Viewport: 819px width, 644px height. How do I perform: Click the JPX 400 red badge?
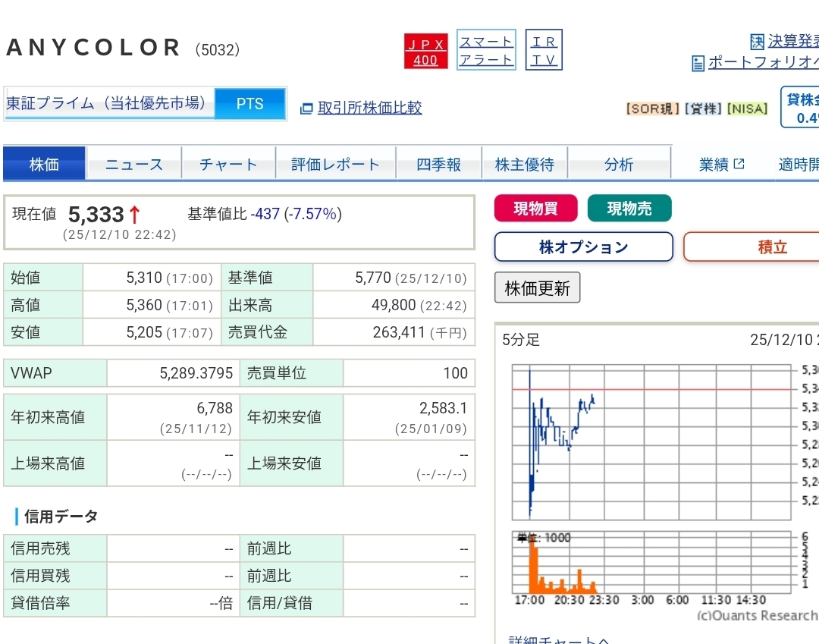point(425,51)
